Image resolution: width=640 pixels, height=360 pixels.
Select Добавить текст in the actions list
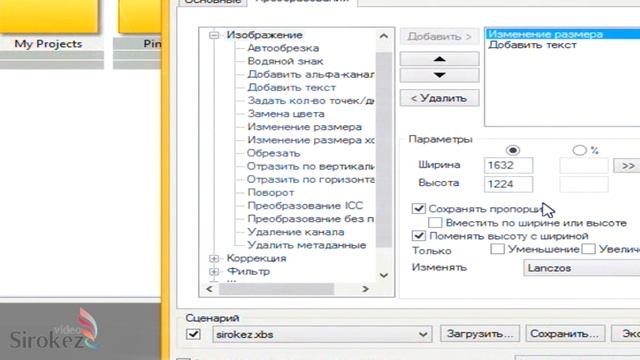click(x=532, y=45)
